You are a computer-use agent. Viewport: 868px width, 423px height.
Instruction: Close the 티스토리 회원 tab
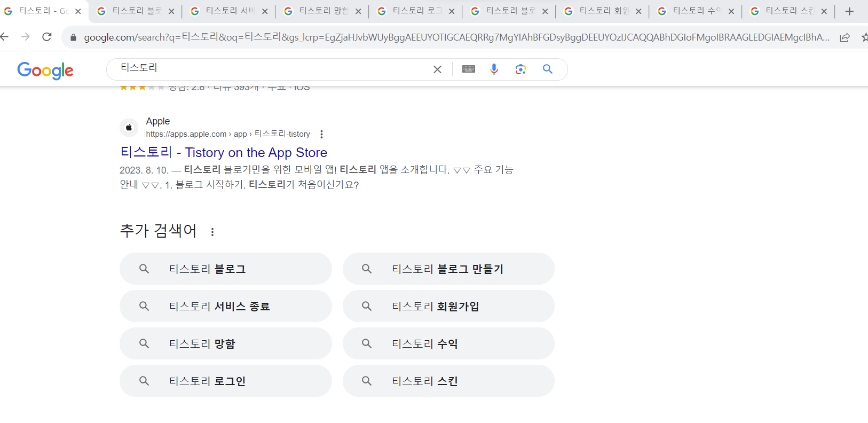point(638,11)
